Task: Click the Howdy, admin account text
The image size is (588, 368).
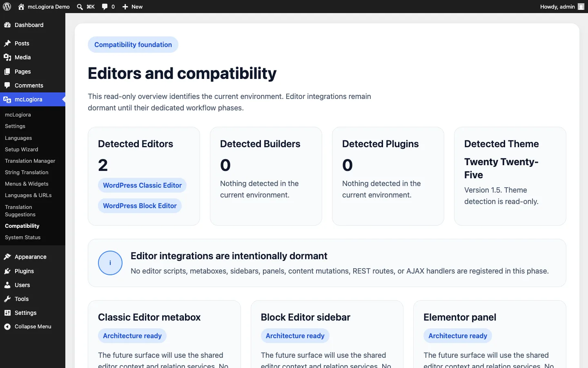Action: tap(557, 7)
